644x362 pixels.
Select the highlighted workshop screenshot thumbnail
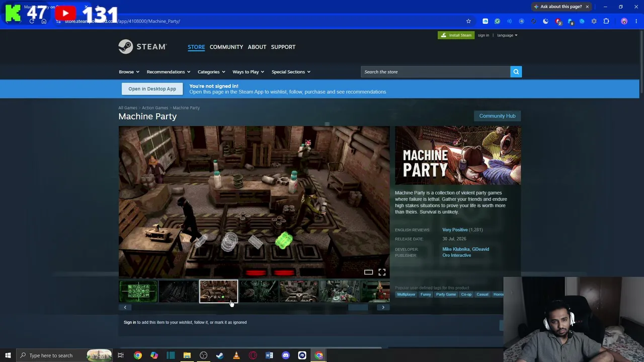(x=218, y=292)
